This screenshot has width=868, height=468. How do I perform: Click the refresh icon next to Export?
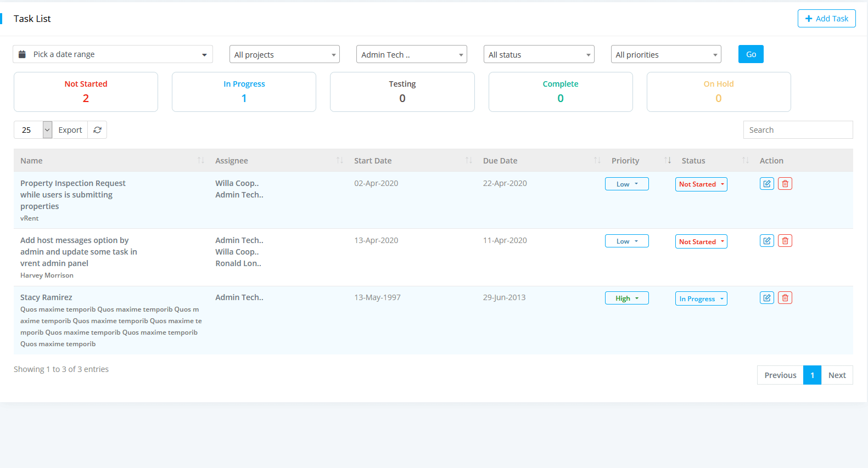pyautogui.click(x=97, y=130)
